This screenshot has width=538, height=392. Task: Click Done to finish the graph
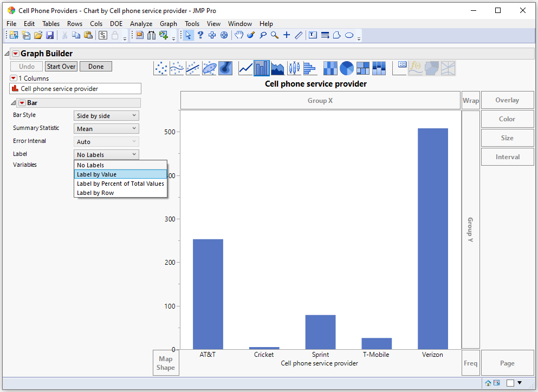[x=95, y=66]
